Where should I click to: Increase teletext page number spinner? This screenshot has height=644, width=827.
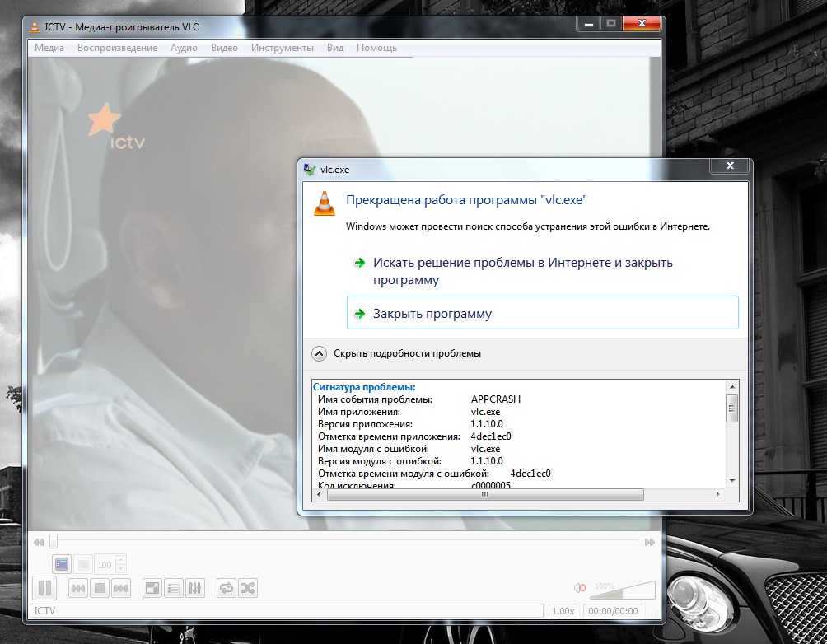[x=121, y=560]
